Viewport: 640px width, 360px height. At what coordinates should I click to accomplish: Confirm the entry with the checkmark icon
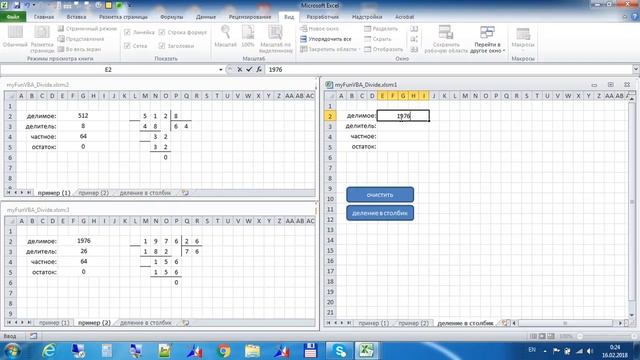tap(249, 69)
